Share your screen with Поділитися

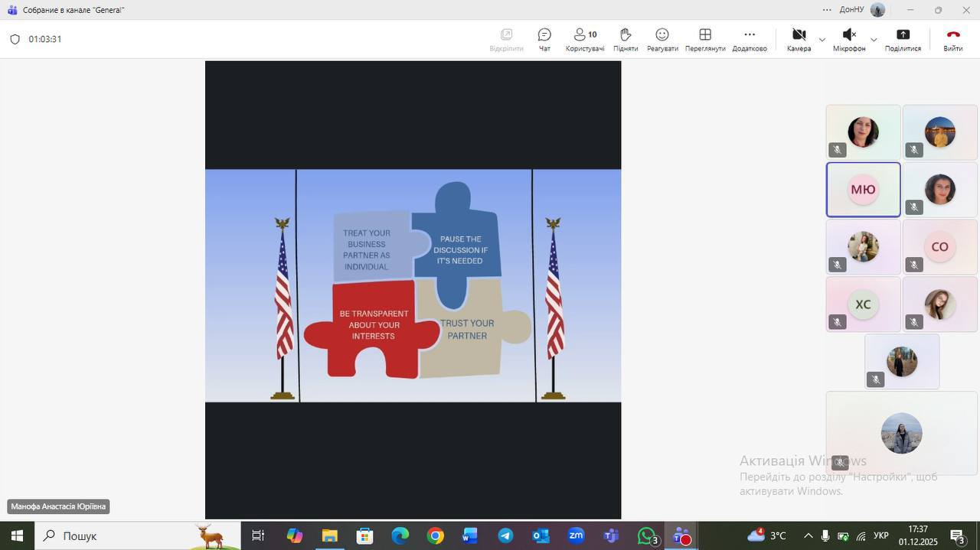(903, 39)
